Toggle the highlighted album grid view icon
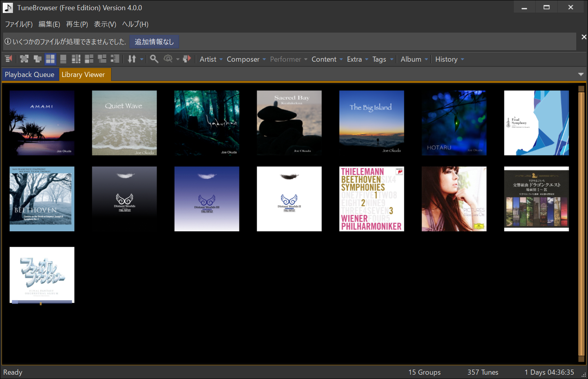 50,59
